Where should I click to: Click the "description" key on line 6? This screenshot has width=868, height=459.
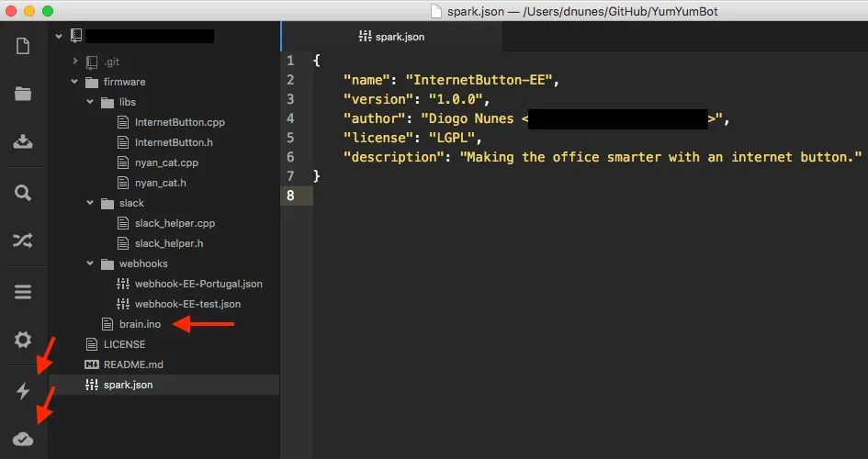tap(394, 157)
